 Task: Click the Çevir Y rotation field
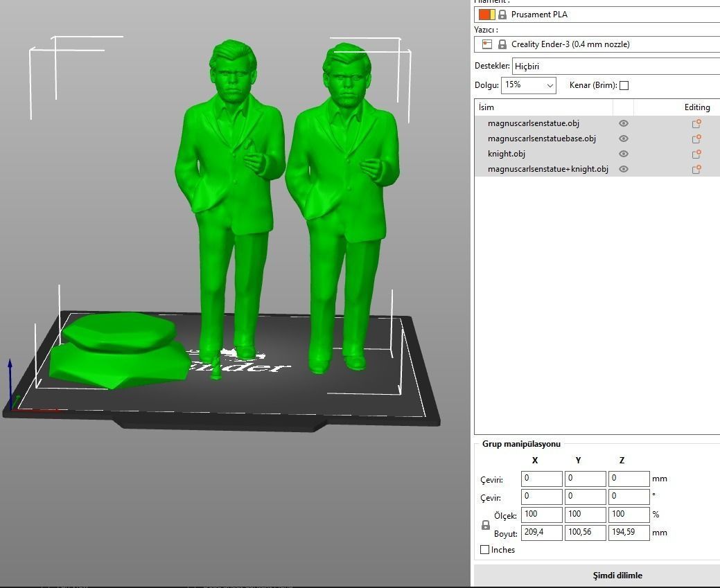click(x=586, y=497)
